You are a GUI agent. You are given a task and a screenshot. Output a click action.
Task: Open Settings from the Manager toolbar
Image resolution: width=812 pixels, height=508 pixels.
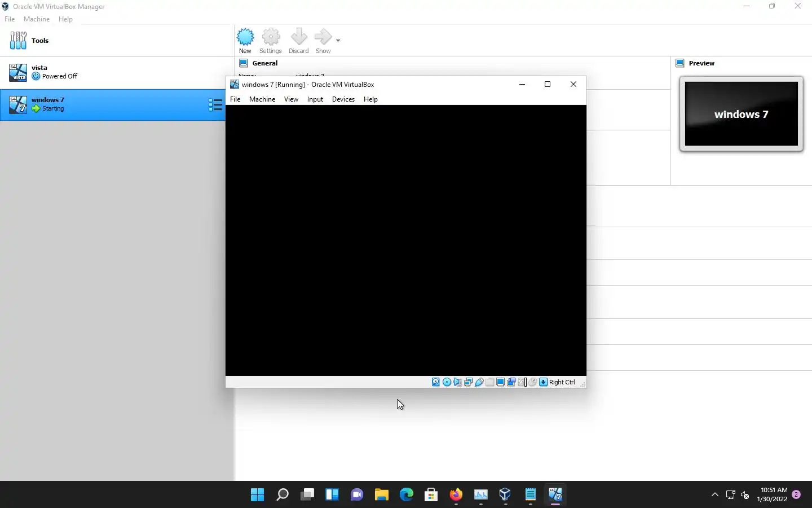click(271, 41)
